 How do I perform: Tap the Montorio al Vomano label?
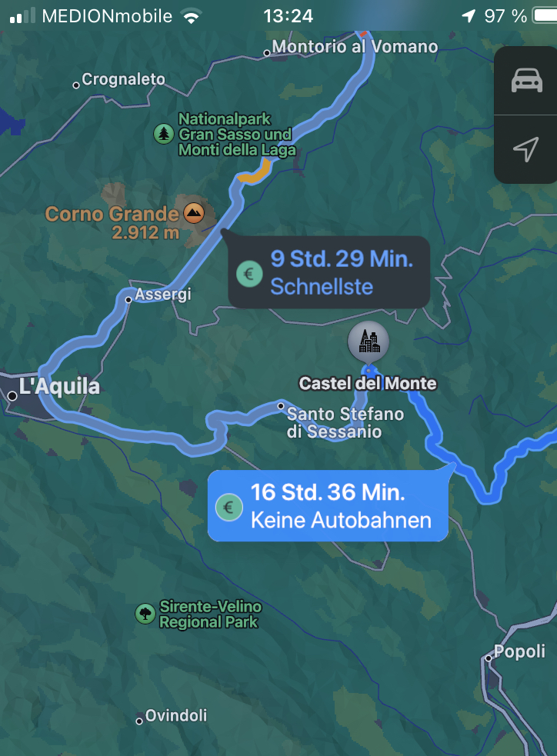(x=355, y=47)
